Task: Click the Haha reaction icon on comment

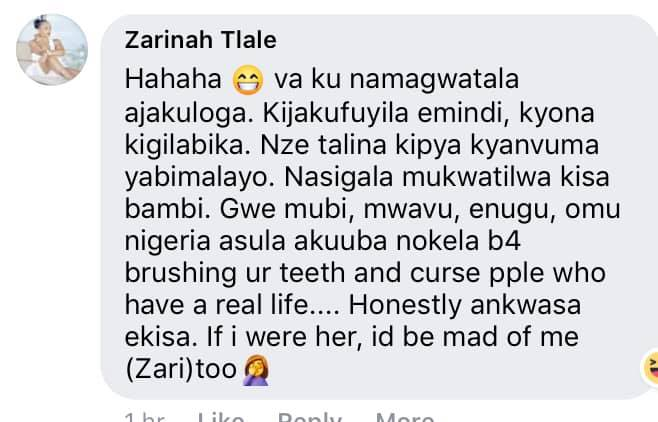Action: pos(651,368)
